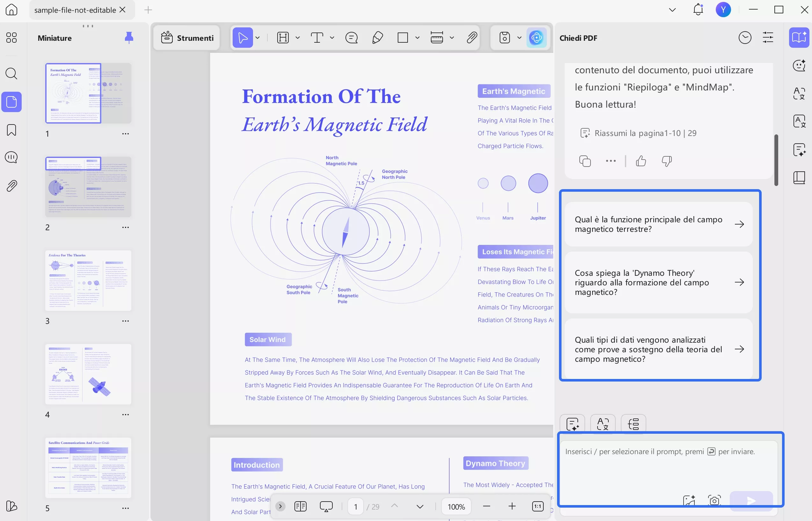Open the comments panel icon in sidebar
This screenshot has height=521, width=812.
11,157
